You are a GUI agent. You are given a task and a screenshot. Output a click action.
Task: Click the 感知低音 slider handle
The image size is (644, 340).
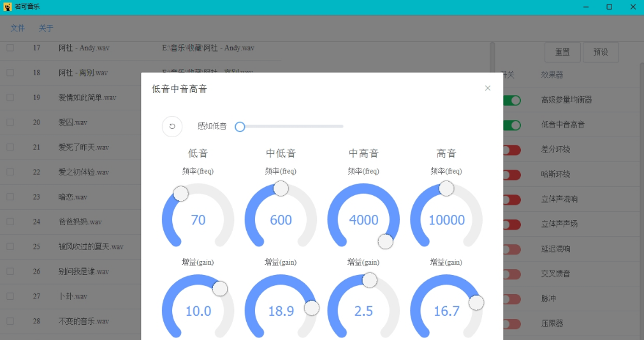coord(240,126)
